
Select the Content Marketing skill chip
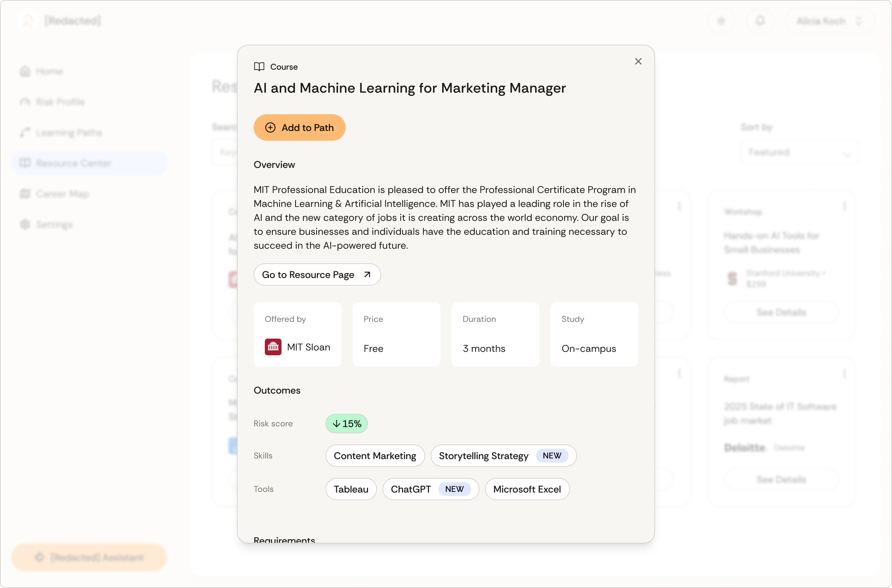pyautogui.click(x=374, y=456)
